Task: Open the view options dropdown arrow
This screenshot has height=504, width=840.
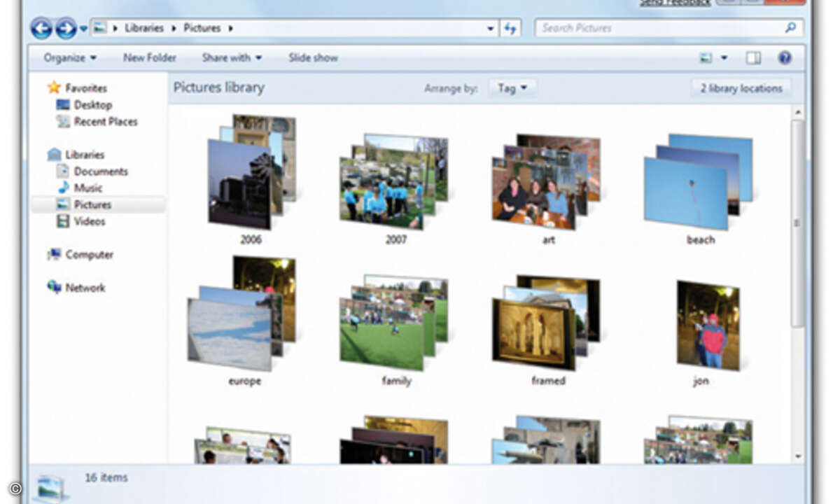Action: (x=724, y=58)
